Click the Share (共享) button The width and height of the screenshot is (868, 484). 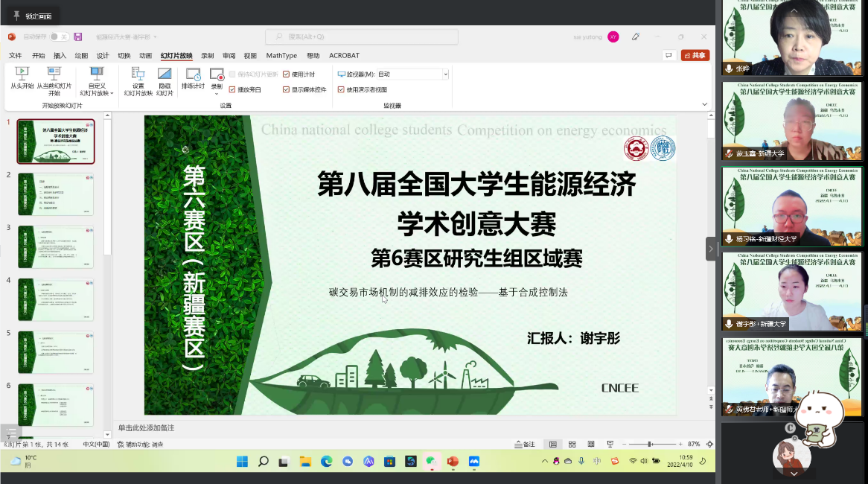point(695,55)
